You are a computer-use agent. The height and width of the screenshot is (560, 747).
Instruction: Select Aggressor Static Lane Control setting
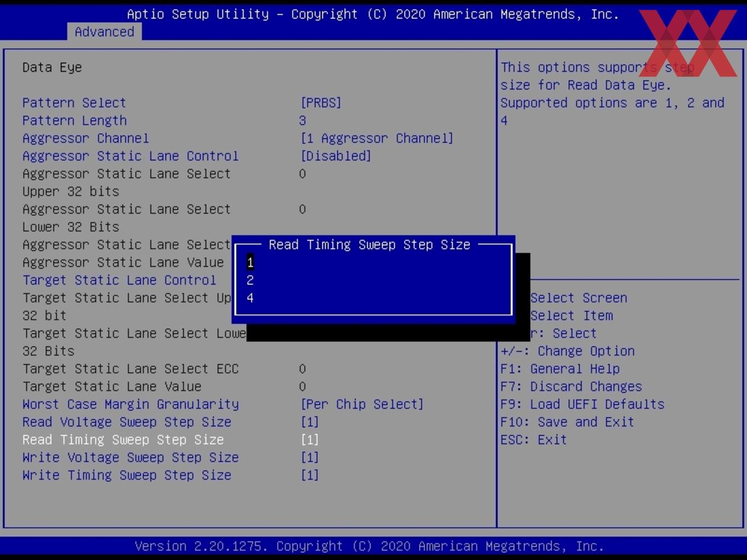131,156
